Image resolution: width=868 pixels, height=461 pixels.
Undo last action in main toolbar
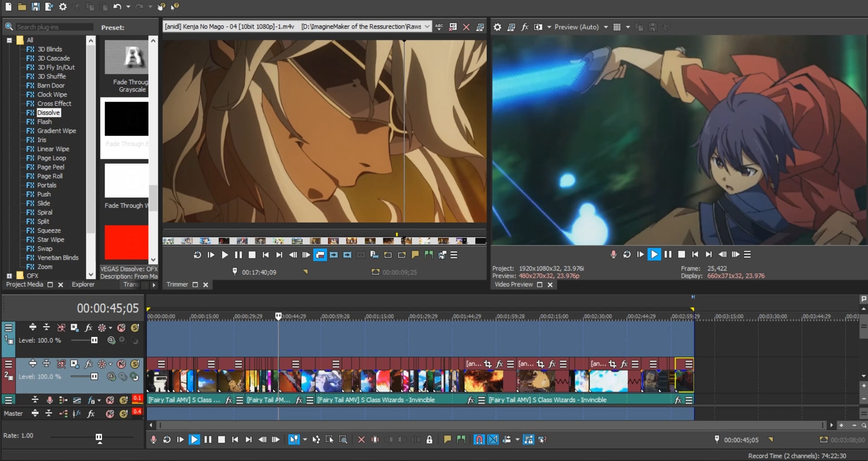(x=117, y=6)
